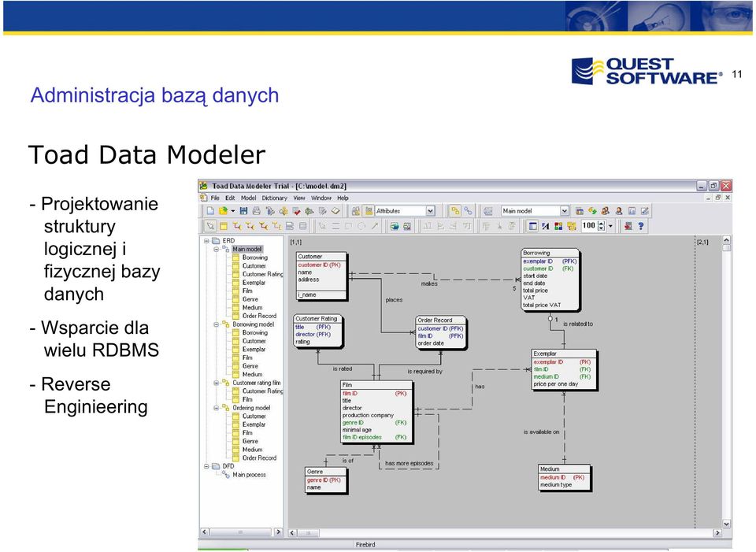The image size is (756, 552).
Task: Click the Print toolbar icon
Action: (x=257, y=211)
